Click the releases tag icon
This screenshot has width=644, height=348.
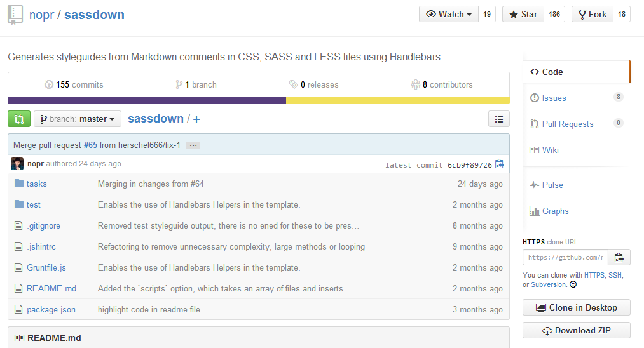293,84
